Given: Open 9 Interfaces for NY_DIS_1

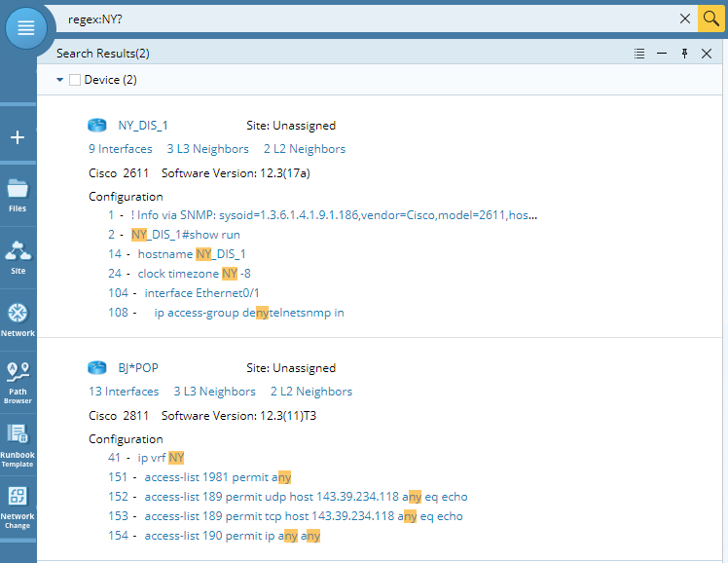Looking at the screenshot, I should pyautogui.click(x=121, y=149).
